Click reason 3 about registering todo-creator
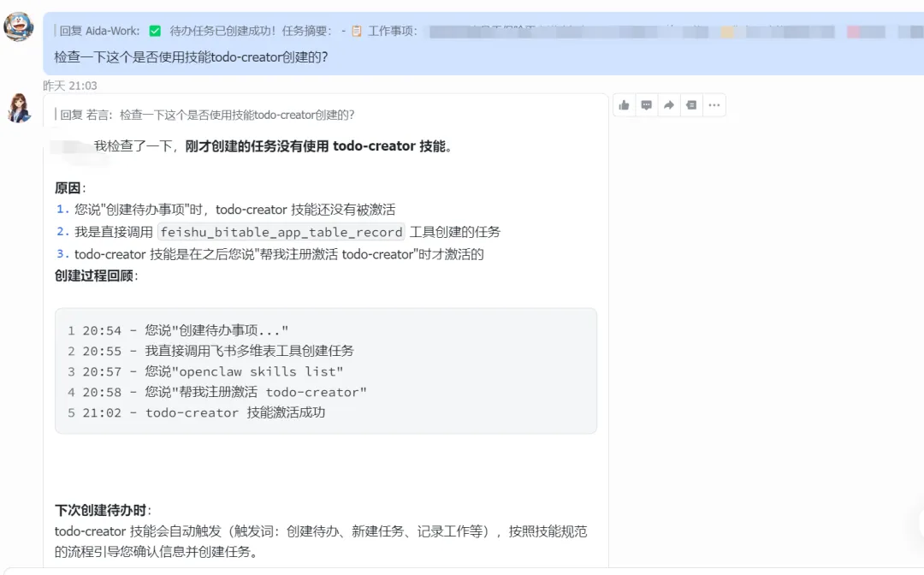The height and width of the screenshot is (575, 924). coord(270,254)
